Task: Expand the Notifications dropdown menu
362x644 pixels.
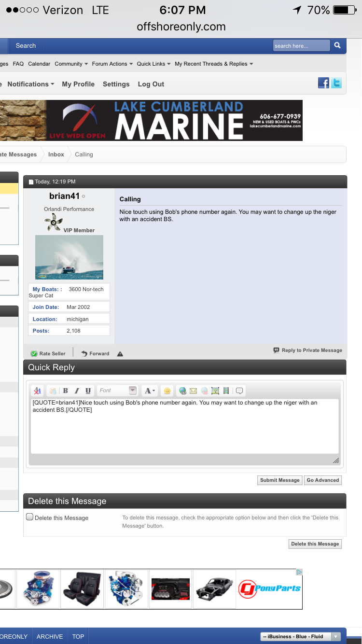Action: 30,84
